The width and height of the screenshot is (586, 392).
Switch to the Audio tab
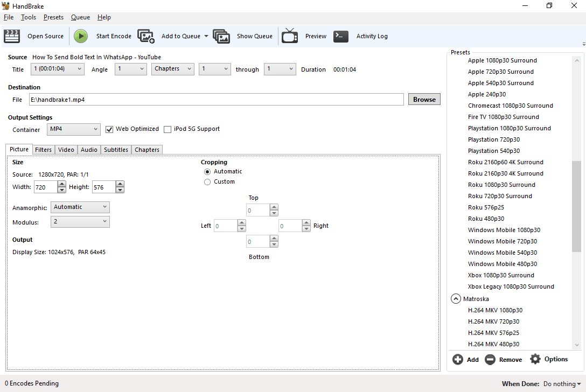(89, 150)
